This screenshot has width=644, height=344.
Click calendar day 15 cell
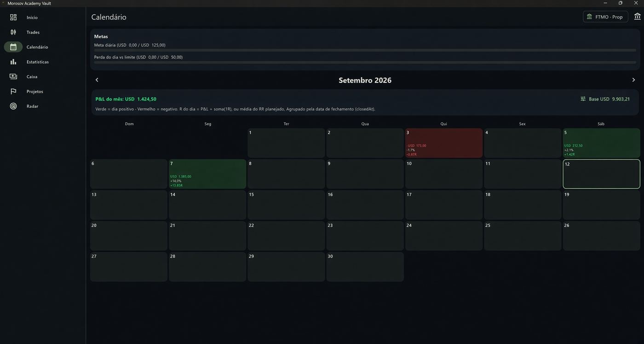point(286,205)
